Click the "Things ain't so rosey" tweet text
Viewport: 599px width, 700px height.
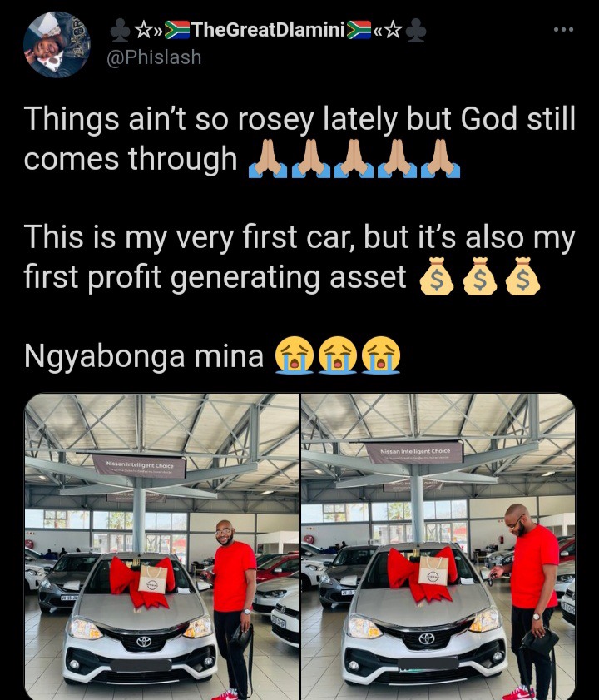pyautogui.click(x=299, y=139)
